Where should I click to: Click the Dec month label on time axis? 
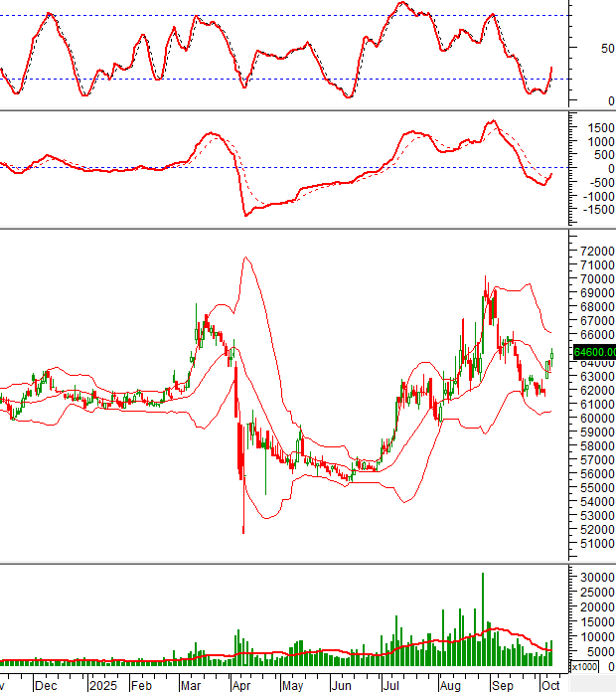click(47, 685)
